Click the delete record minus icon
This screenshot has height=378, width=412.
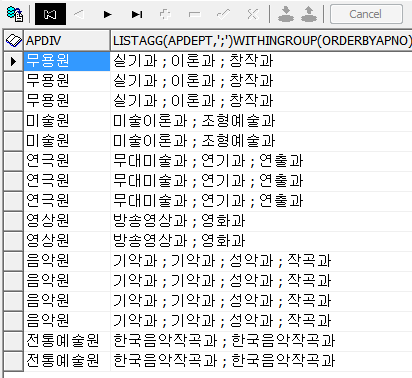click(194, 14)
